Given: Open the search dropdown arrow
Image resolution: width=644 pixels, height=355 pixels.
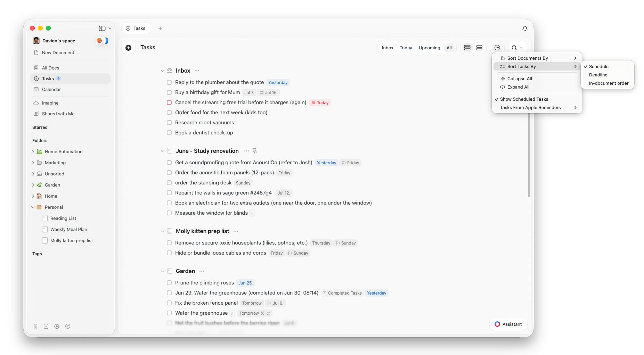Looking at the screenshot, I should pos(521,48).
